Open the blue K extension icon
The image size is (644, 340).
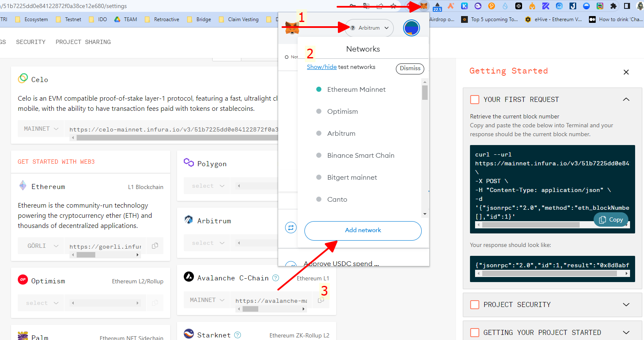[x=464, y=6]
